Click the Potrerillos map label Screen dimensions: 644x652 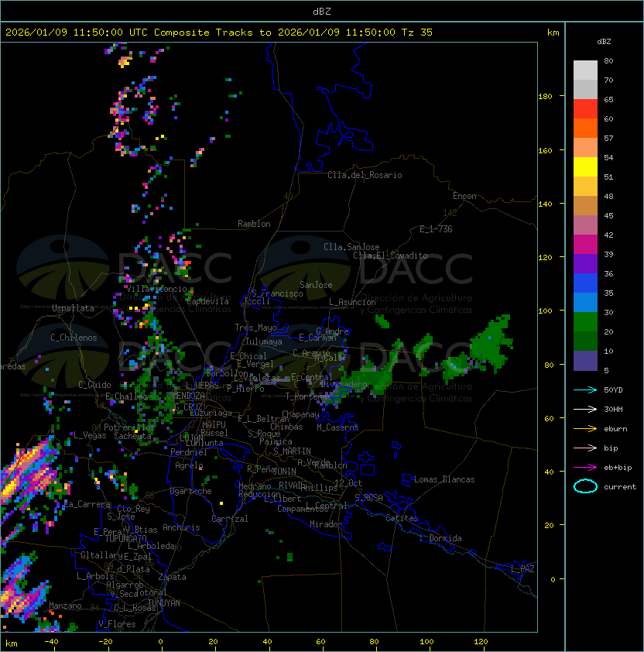[129, 427]
